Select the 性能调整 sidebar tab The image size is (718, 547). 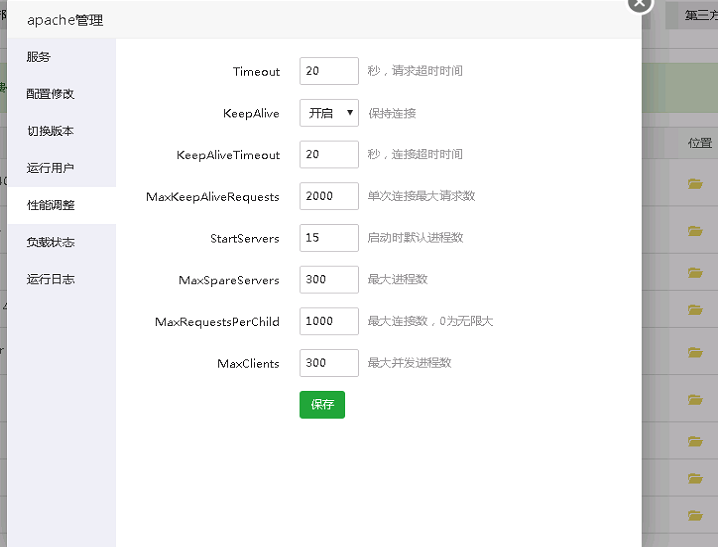tap(61, 206)
